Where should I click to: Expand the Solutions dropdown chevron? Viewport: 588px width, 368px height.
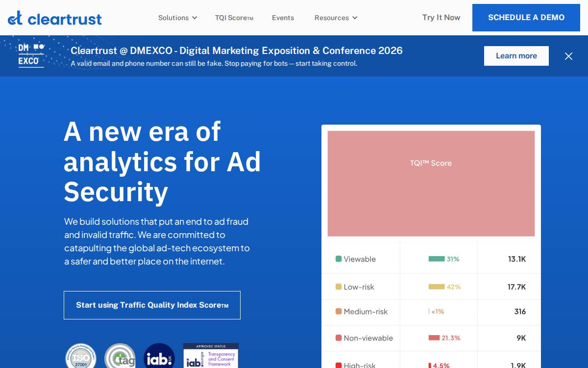pos(195,18)
